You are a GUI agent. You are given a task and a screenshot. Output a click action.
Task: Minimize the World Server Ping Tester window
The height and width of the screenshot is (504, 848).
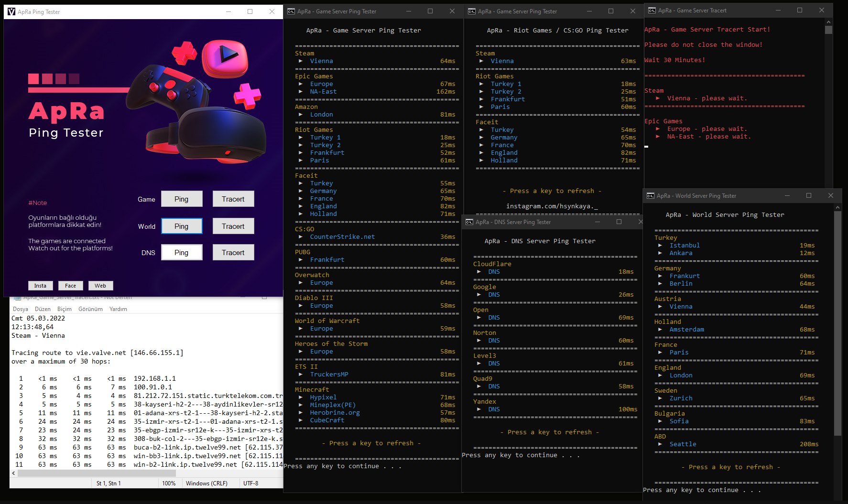787,196
